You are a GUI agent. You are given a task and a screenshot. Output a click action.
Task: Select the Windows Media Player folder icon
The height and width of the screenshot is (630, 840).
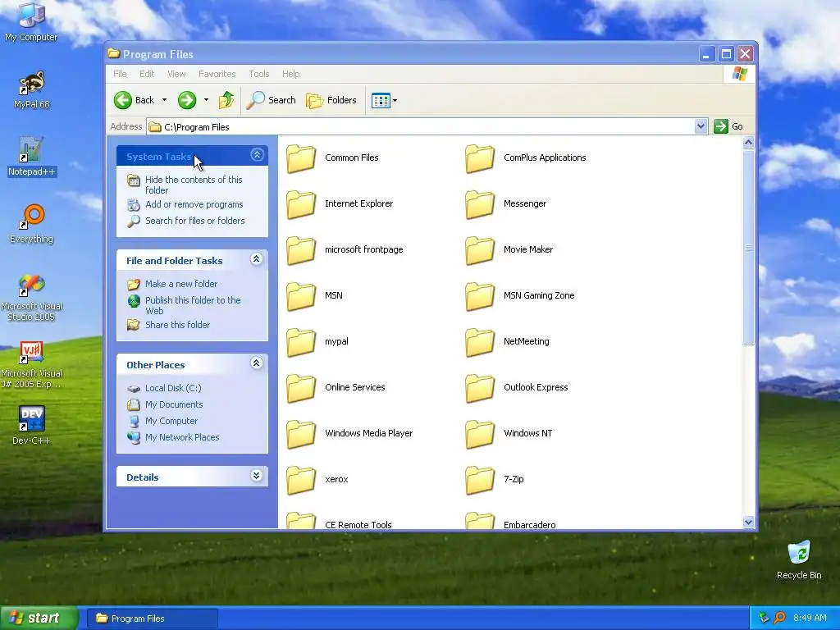[301, 435]
